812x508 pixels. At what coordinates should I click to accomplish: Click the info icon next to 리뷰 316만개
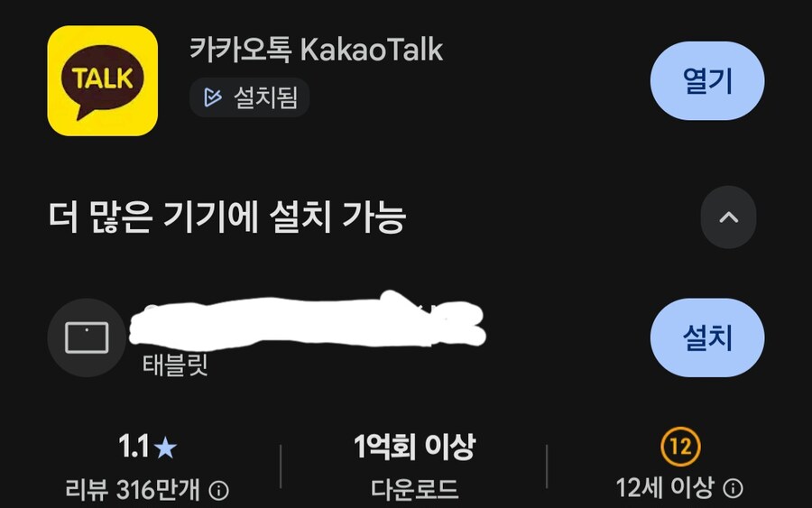pyautogui.click(x=218, y=490)
